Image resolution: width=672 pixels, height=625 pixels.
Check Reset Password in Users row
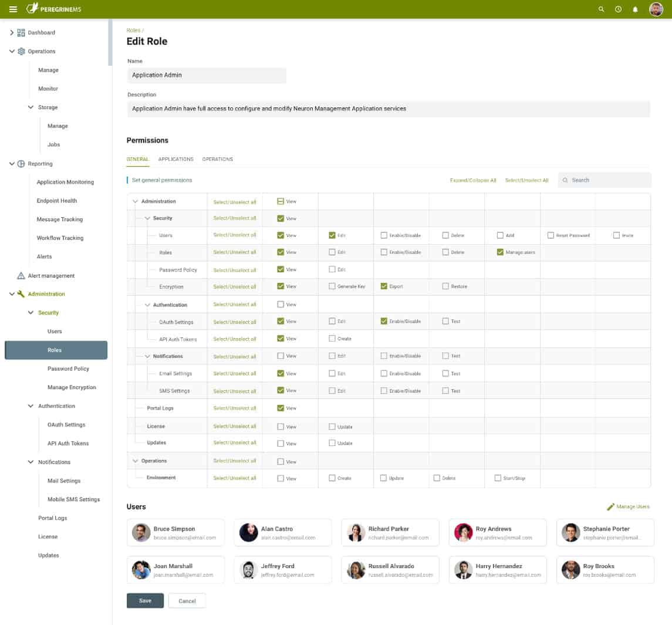point(551,235)
